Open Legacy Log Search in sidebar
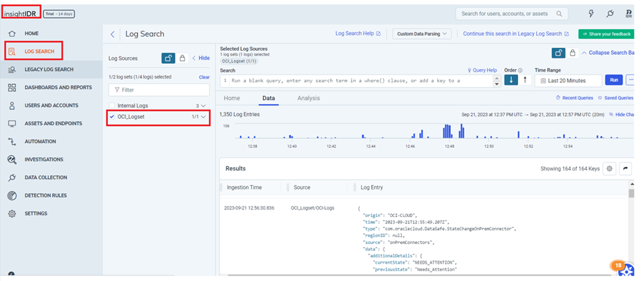Image resolution: width=644 pixels, height=281 pixels. click(x=49, y=70)
